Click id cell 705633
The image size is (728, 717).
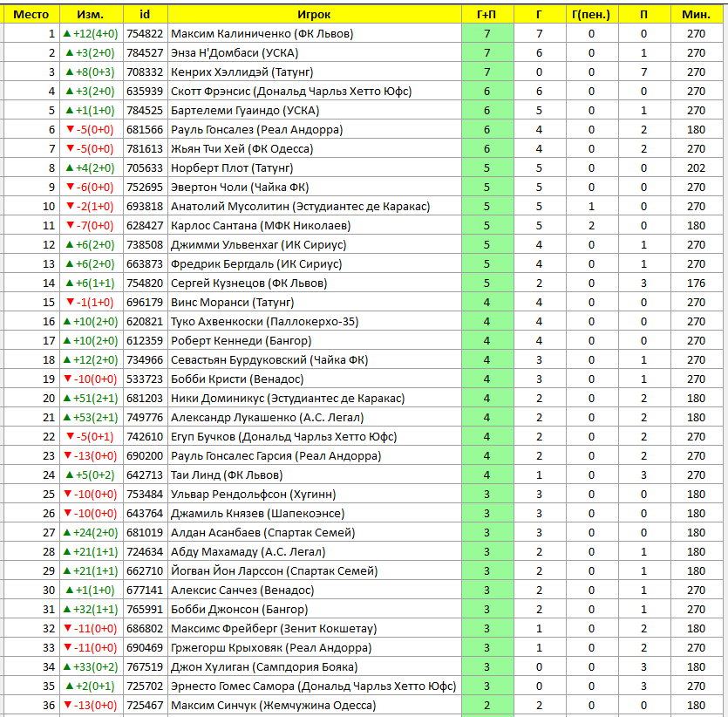click(145, 168)
